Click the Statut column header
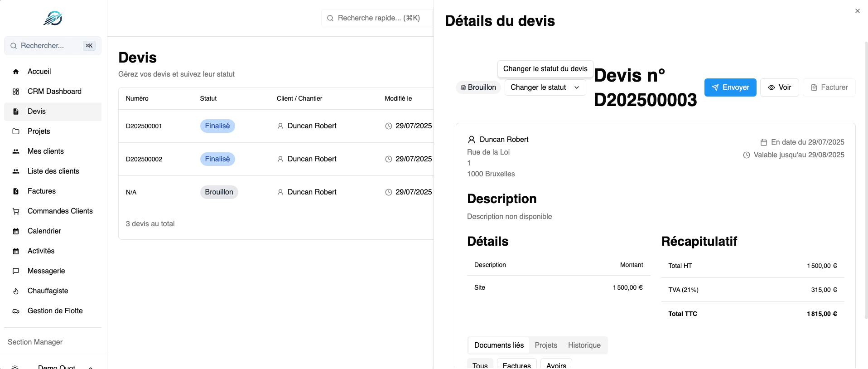The height and width of the screenshot is (369, 868). point(208,98)
